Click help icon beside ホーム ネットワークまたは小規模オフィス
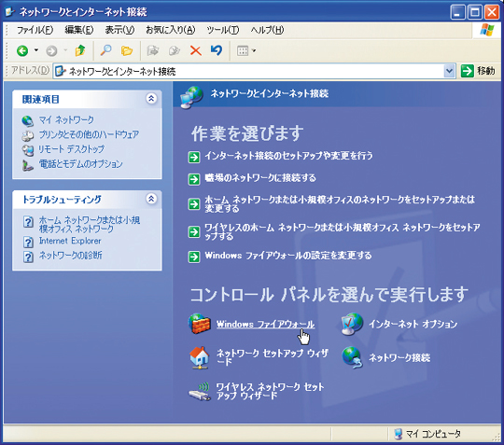Image resolution: width=504 pixels, height=445 pixels. pos(28,222)
